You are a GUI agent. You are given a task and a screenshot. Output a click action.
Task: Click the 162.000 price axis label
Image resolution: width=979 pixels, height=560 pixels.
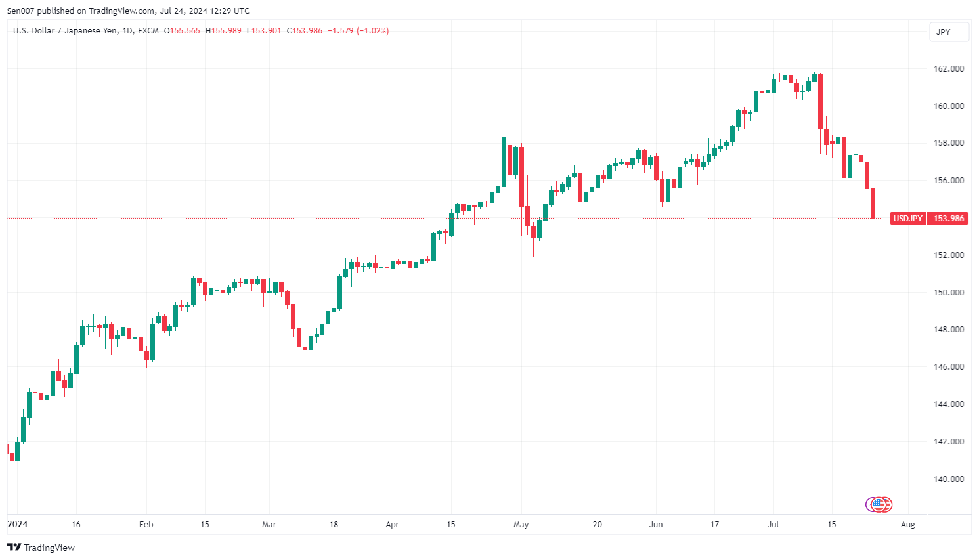948,69
